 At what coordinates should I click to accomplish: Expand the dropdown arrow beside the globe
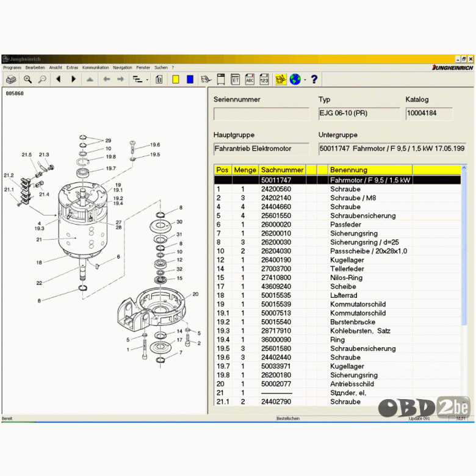[x=305, y=80]
